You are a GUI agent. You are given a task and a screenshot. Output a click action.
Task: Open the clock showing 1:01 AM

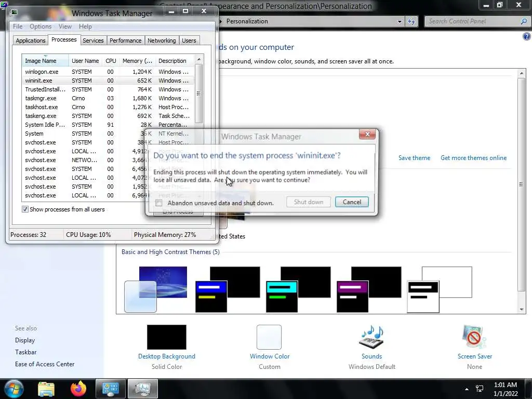(x=506, y=389)
